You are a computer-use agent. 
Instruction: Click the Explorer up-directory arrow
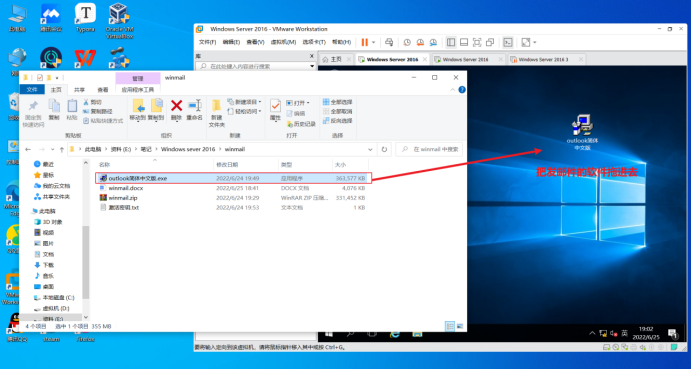tap(62, 149)
